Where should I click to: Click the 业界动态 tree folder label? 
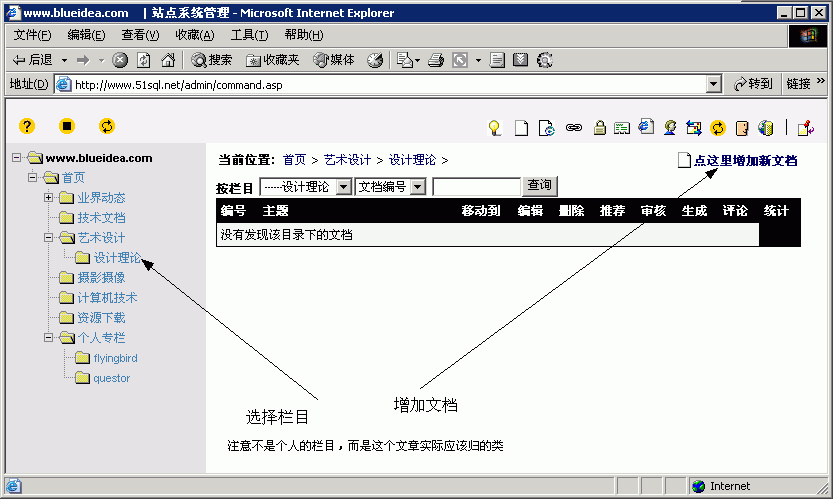click(101, 198)
